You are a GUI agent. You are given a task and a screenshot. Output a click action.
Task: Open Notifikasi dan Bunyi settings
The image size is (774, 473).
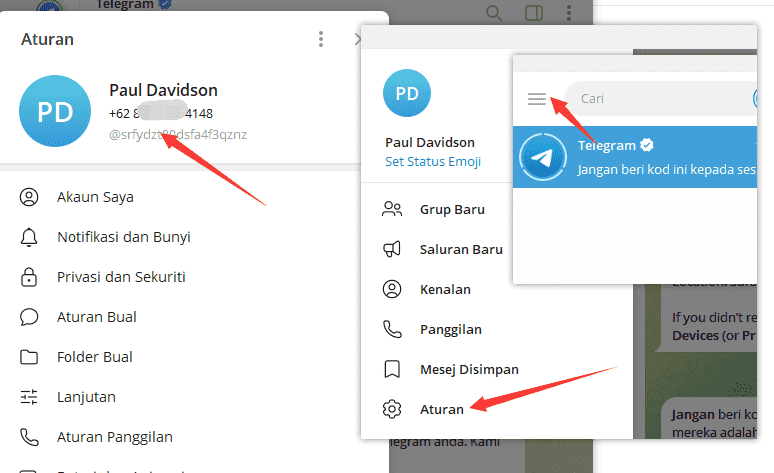123,237
